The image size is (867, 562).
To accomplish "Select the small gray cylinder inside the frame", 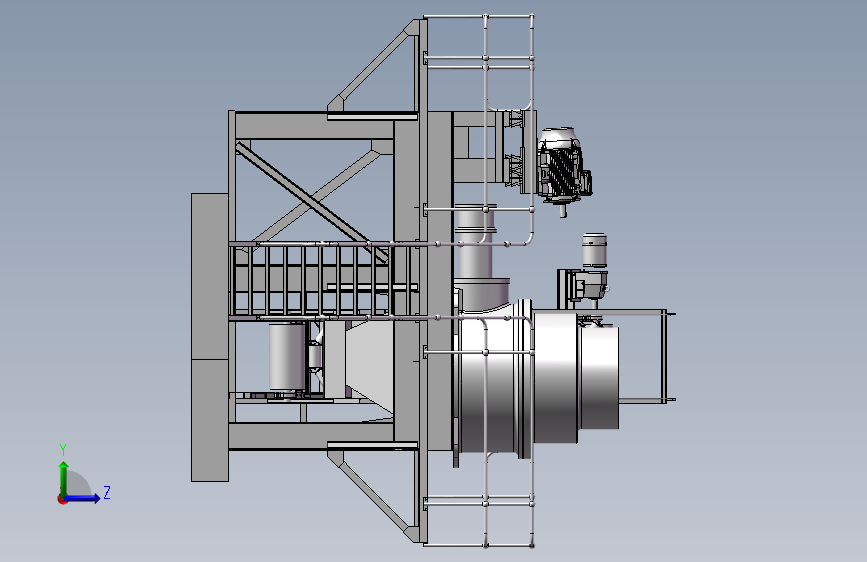I will coord(287,357).
